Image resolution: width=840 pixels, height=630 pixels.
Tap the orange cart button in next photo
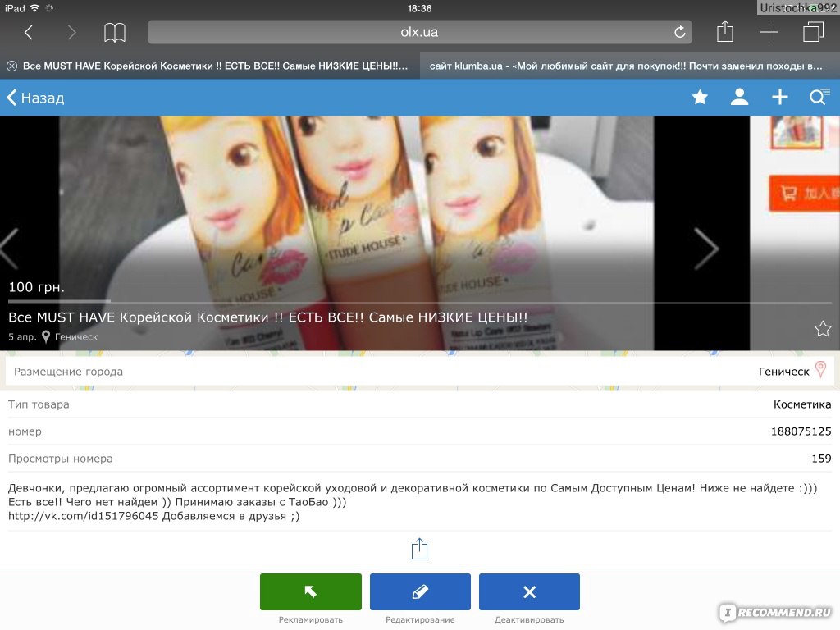click(804, 192)
